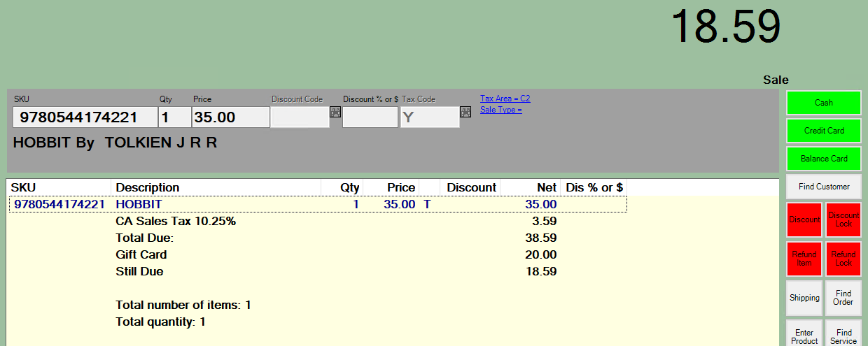Select the Discount column header
Screen dimensions: 868x346
coord(470,187)
